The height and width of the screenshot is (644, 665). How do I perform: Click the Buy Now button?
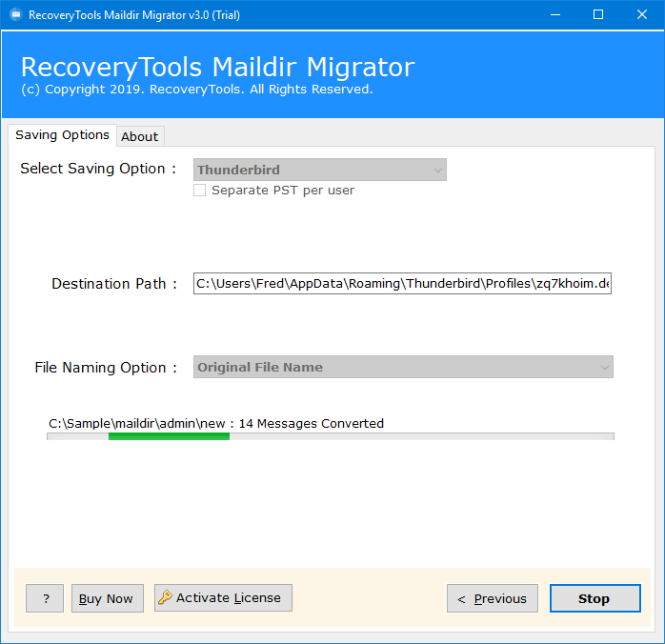108,598
